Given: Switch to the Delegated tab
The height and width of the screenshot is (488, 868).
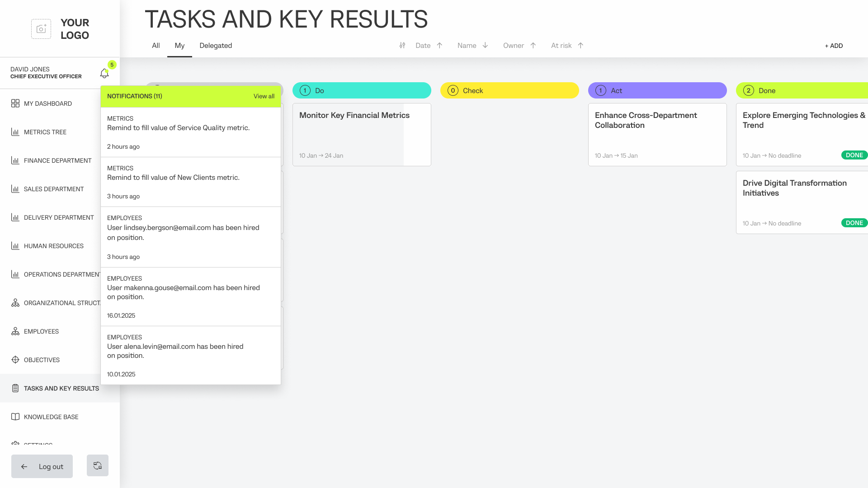Looking at the screenshot, I should [216, 45].
